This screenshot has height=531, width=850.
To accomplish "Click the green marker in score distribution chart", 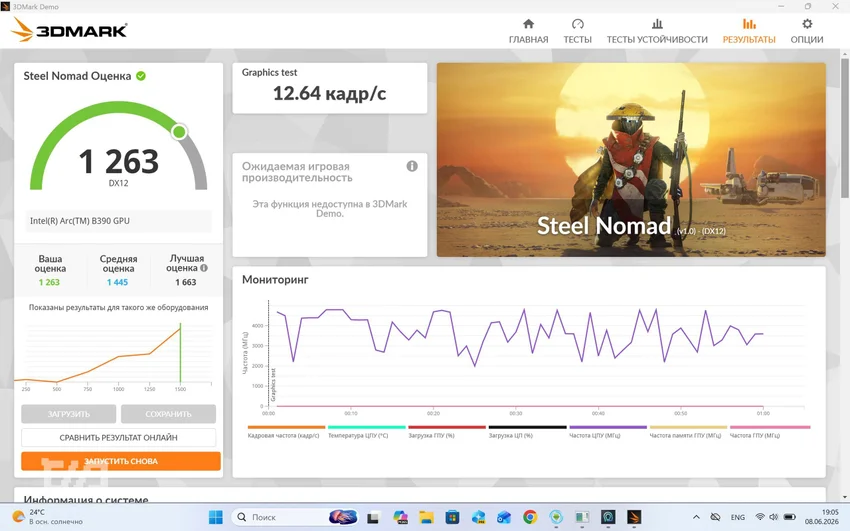I will 181,352.
